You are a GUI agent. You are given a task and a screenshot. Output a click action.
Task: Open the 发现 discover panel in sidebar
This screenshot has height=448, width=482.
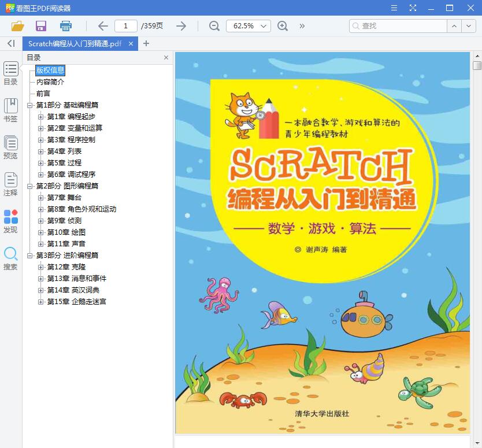tap(11, 221)
